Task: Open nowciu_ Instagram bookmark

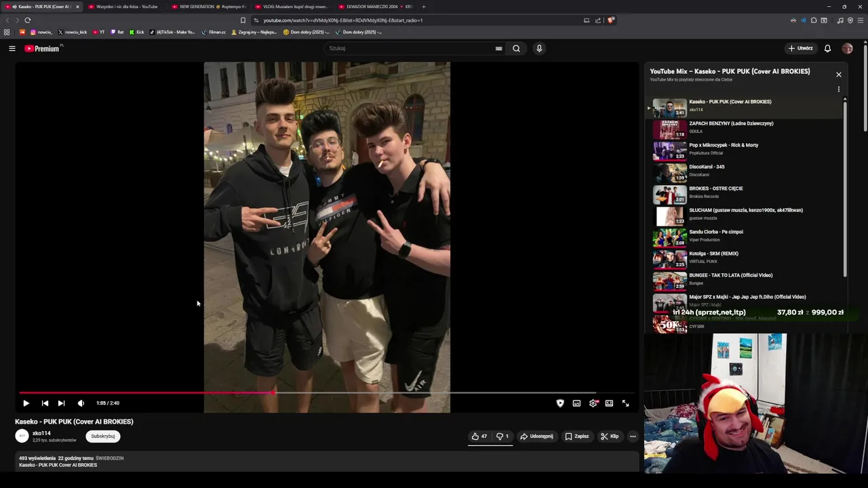Action: click(x=41, y=32)
